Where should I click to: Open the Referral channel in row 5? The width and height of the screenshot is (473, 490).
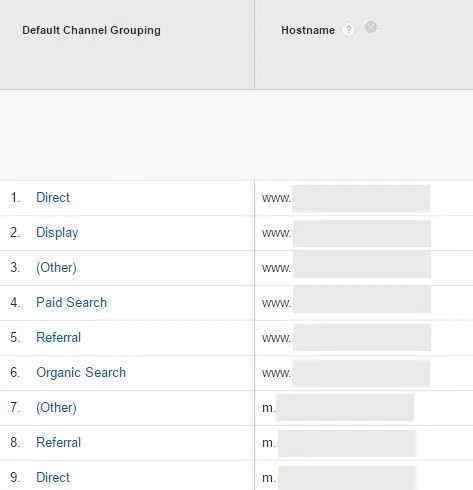(x=58, y=337)
